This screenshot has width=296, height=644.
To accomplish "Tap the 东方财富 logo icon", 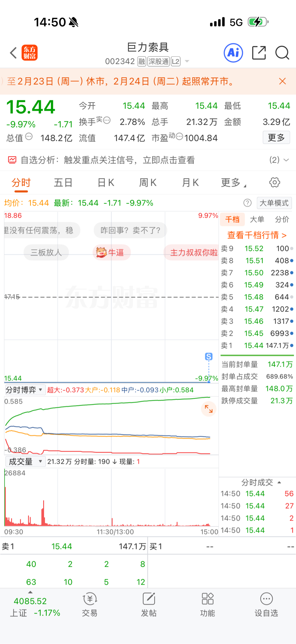I will (x=30, y=53).
